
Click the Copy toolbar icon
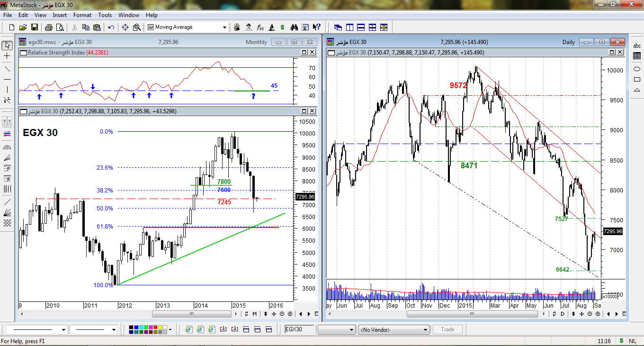click(85, 27)
